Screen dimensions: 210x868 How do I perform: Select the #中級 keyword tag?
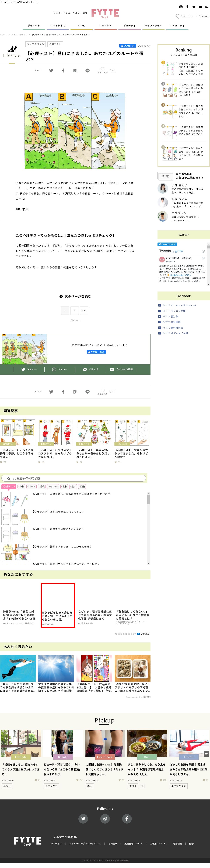tap(22, 486)
